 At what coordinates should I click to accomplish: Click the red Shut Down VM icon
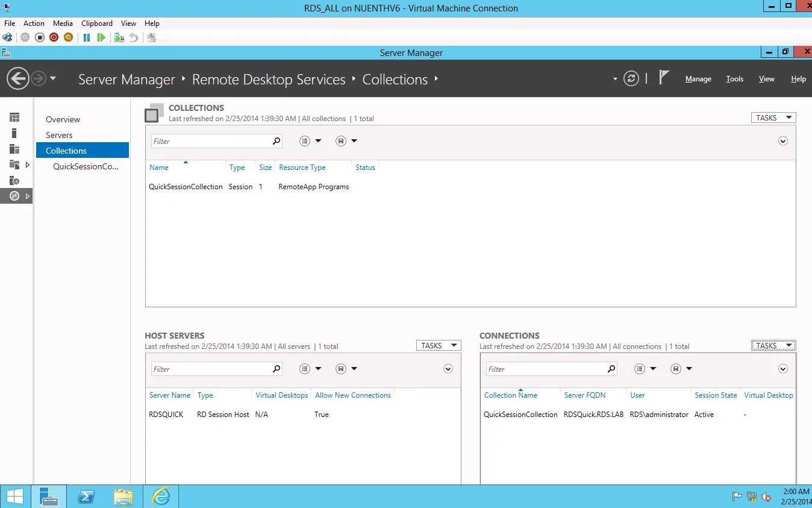tap(54, 37)
